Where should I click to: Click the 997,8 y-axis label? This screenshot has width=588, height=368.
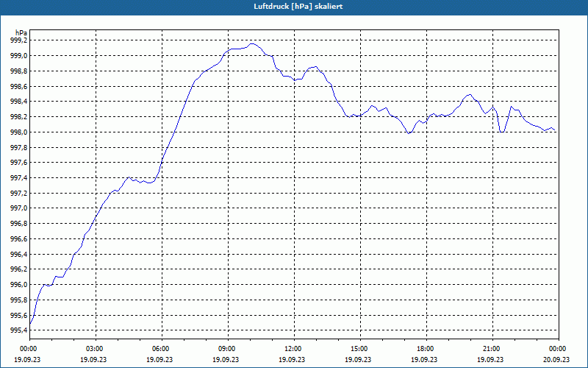[x=18, y=147]
